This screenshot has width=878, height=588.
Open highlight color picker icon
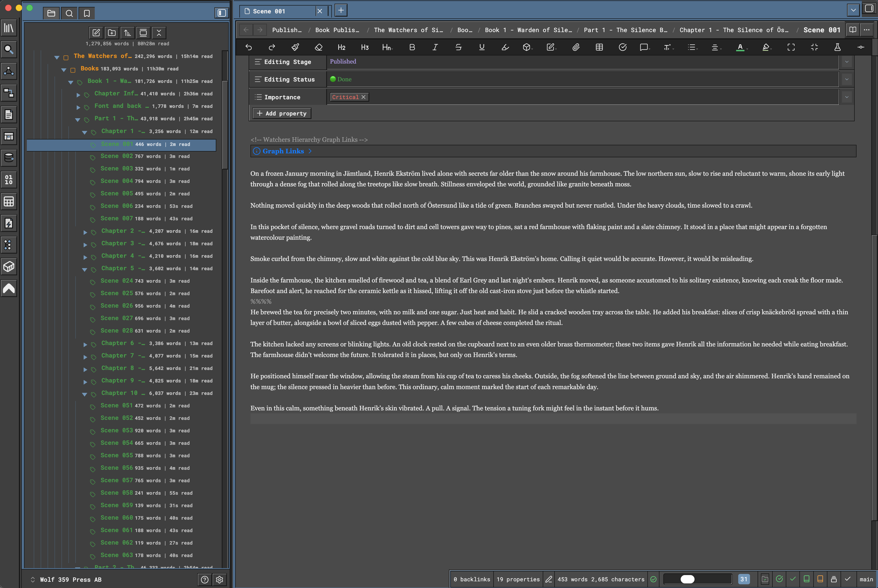[766, 47]
